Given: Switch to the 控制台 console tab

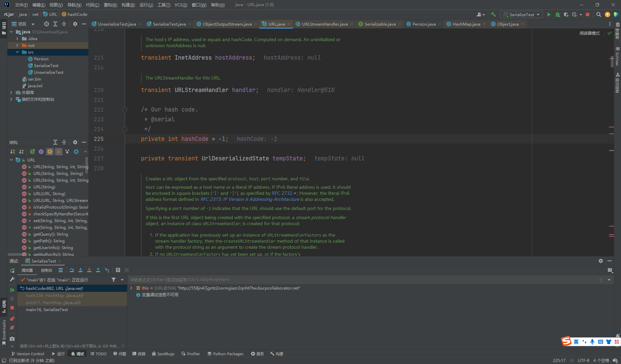Looking at the screenshot, I should [47, 270].
